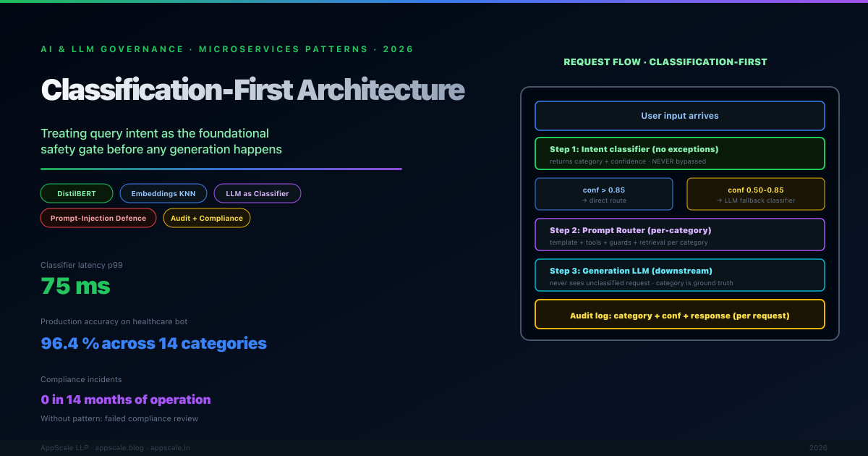Click Step 2: Prompt Router box
Screen dimensions: 868x456
(x=679, y=235)
